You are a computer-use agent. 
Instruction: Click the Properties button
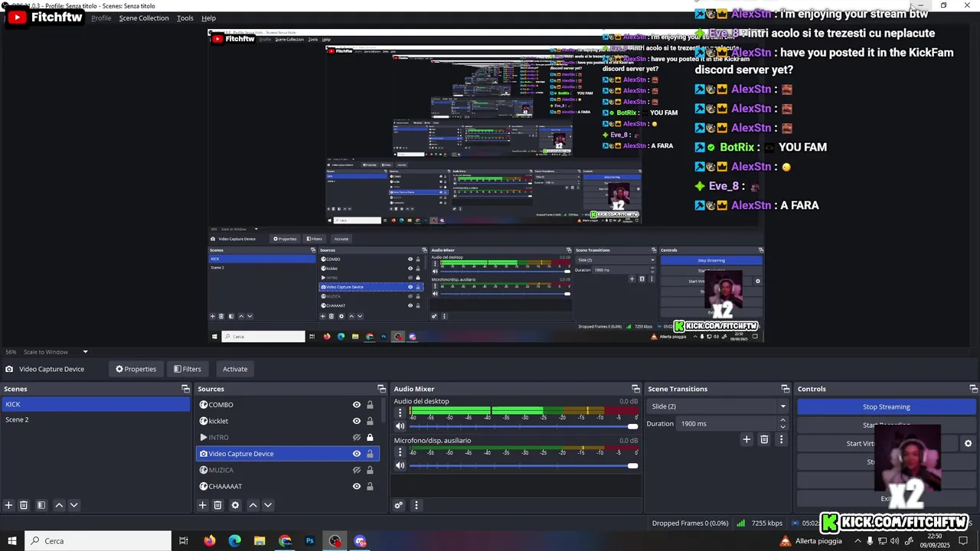click(x=136, y=369)
